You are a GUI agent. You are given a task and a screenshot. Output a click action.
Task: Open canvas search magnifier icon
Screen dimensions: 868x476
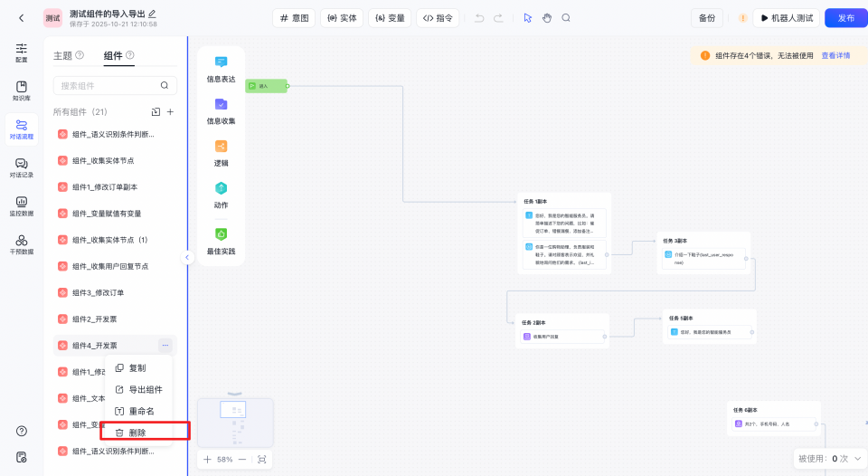click(566, 18)
